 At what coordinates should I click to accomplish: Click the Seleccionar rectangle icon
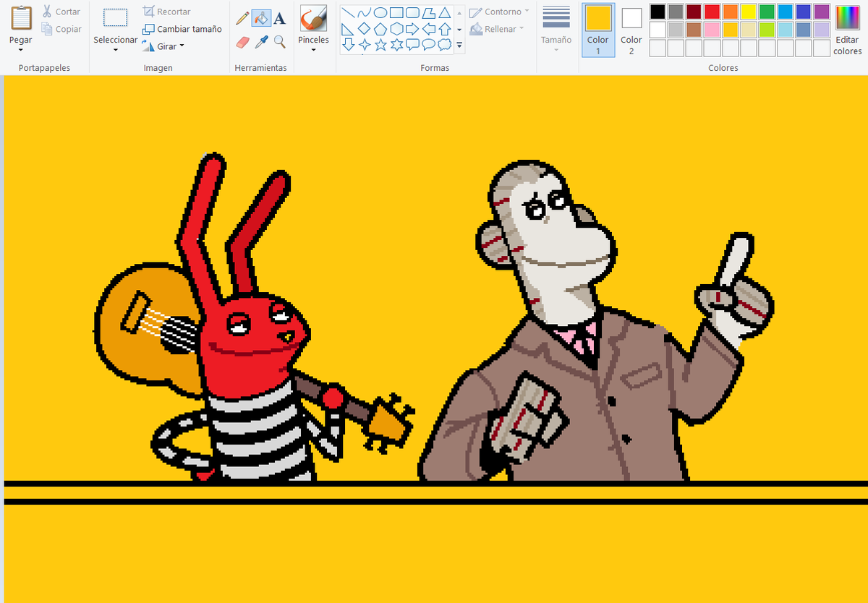(116, 18)
